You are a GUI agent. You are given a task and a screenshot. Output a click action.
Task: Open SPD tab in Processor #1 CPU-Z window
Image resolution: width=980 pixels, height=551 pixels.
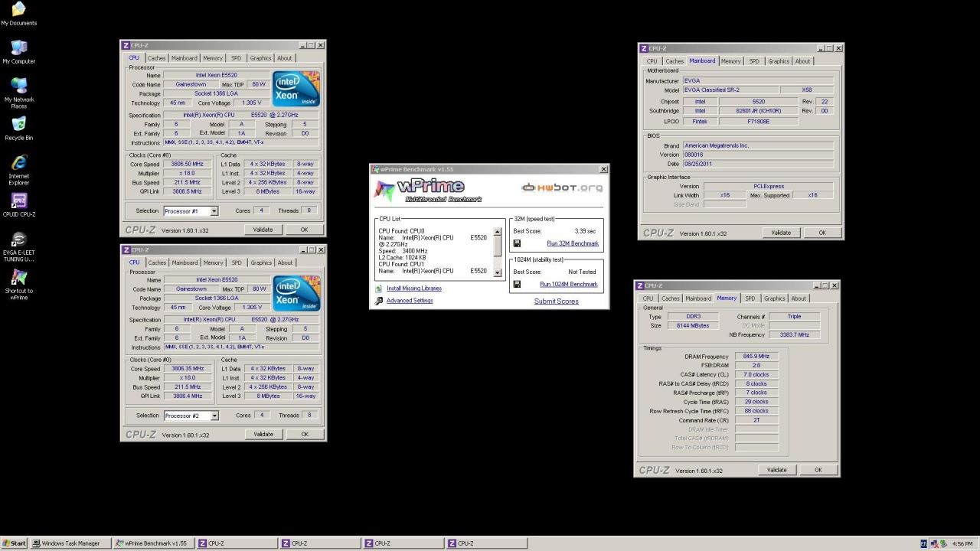236,58
